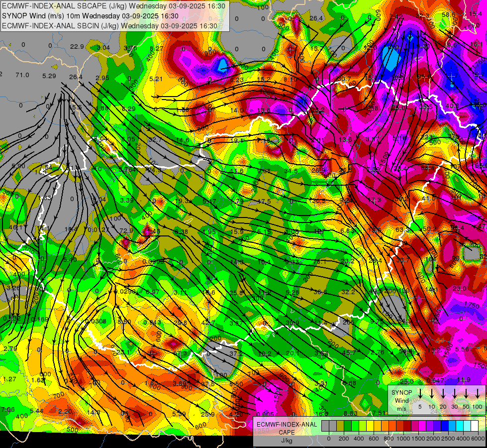Click the '7.51' value on the map
This screenshot has width=487, height=448.
(380, 413)
